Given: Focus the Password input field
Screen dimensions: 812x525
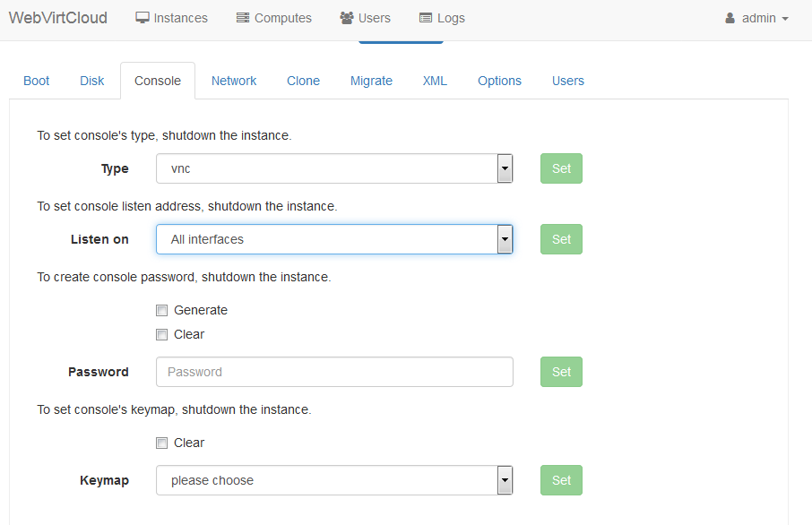Looking at the screenshot, I should (334, 372).
